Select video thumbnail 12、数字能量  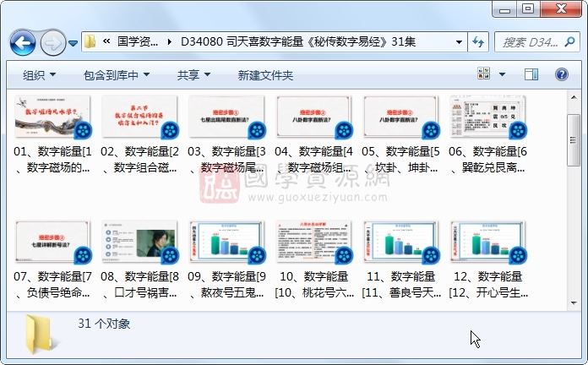click(487, 242)
